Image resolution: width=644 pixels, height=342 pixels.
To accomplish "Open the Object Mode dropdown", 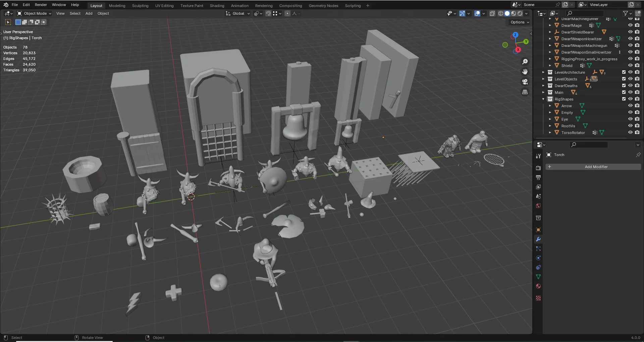I will (35, 13).
